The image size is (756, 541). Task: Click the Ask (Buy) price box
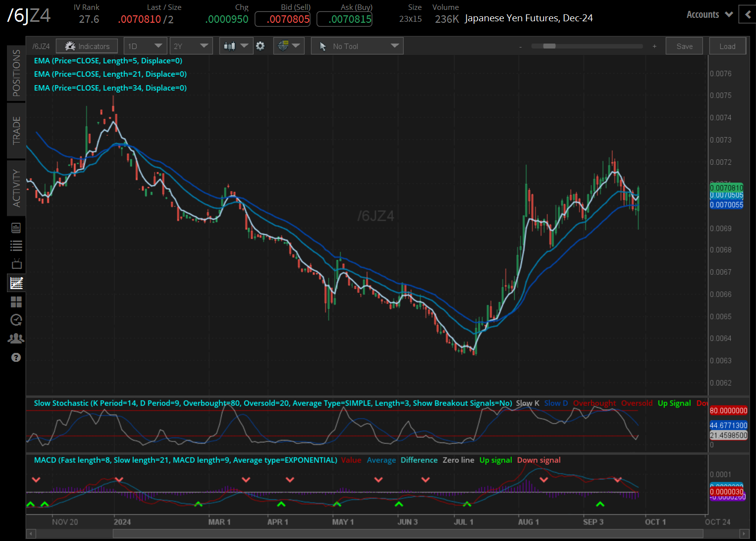pos(344,19)
